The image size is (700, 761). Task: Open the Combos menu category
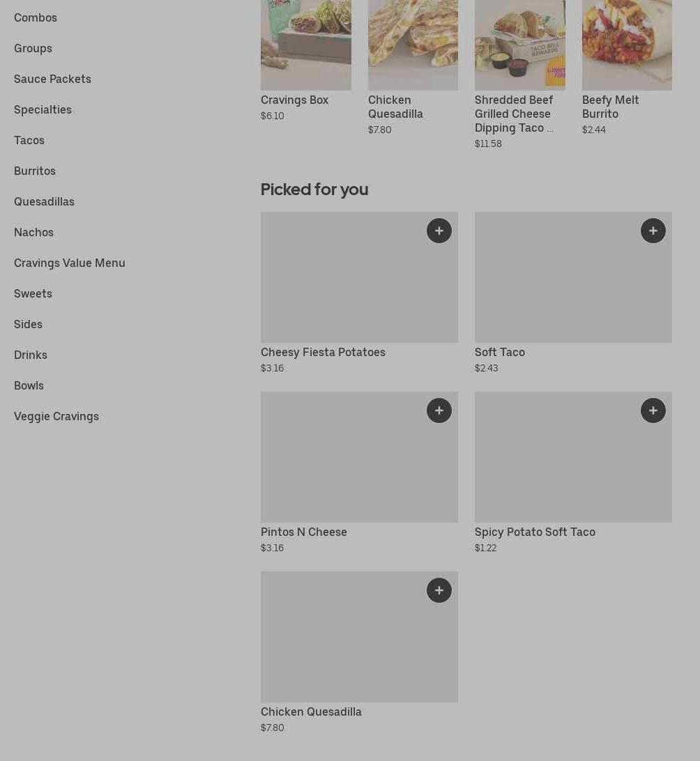pos(36,17)
